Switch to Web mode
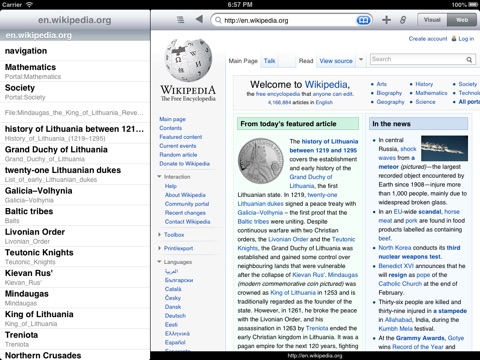 [462, 20]
